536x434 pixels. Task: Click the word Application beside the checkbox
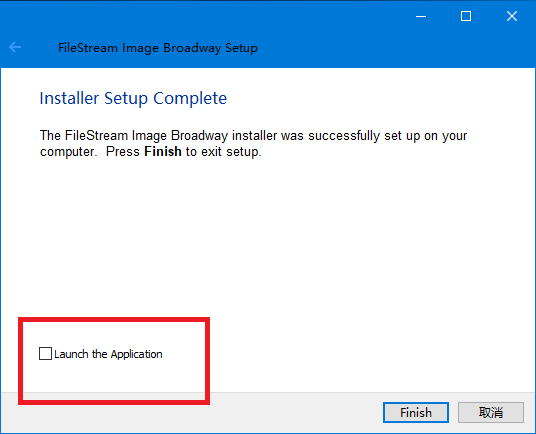(x=136, y=354)
